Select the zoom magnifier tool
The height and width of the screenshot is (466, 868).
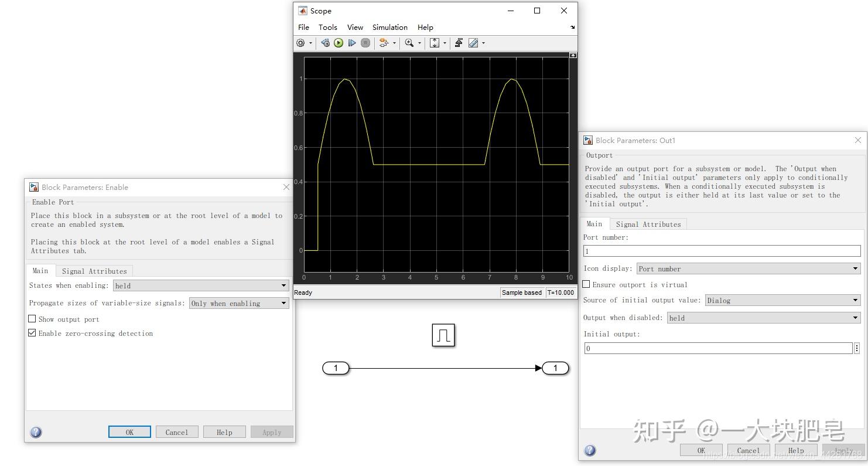pos(409,43)
